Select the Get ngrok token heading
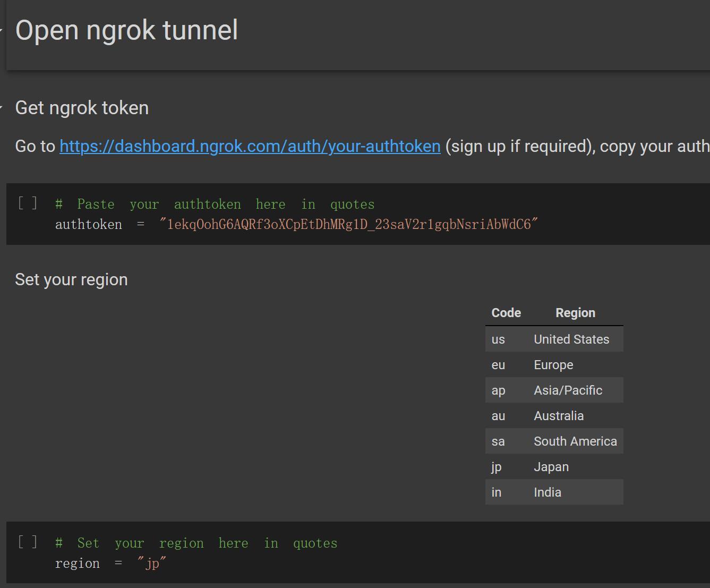 [82, 108]
